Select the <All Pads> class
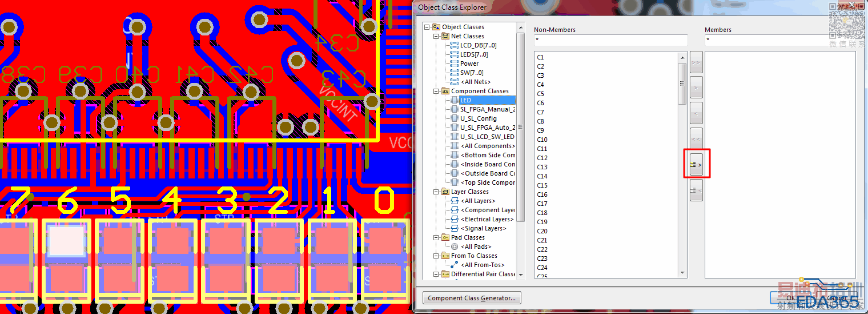 pos(476,247)
